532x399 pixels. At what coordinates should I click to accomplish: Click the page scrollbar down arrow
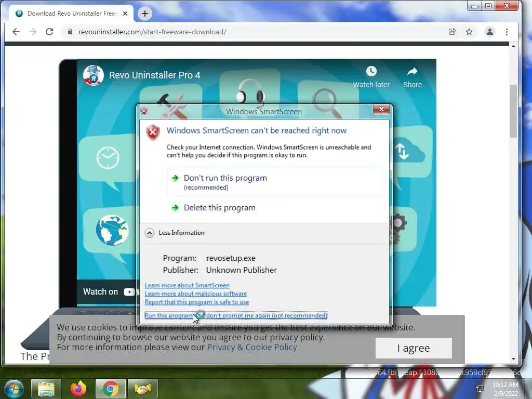tap(513, 358)
